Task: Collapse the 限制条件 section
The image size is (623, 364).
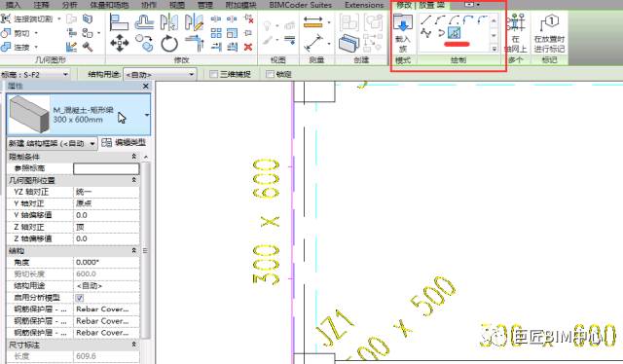Action: [134, 157]
